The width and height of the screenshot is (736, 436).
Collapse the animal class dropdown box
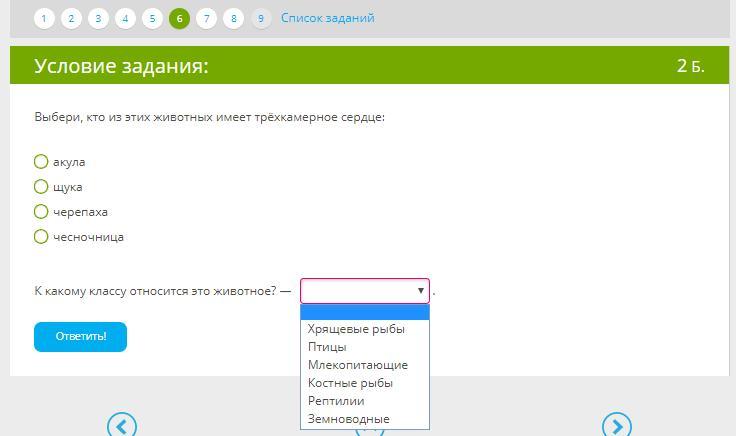coord(365,291)
